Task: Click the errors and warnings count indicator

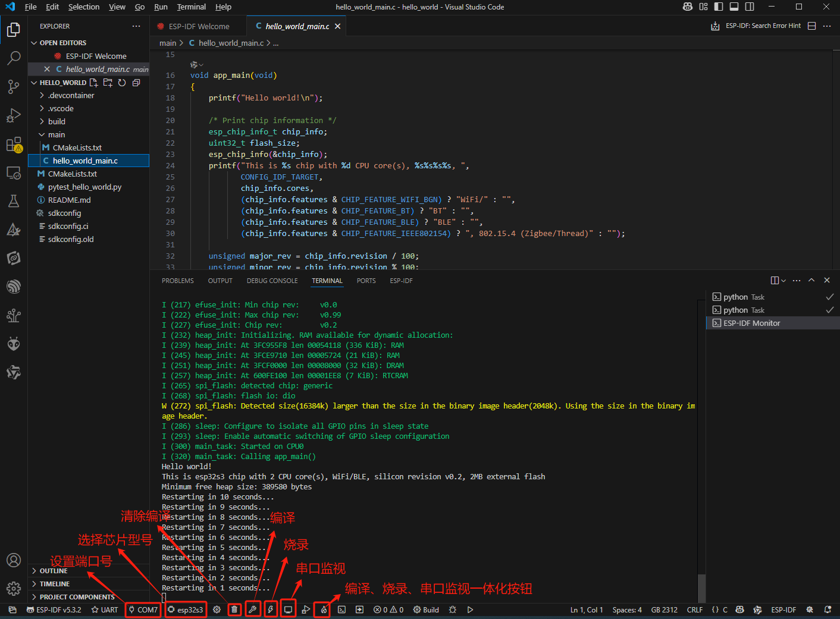Action: point(388,609)
